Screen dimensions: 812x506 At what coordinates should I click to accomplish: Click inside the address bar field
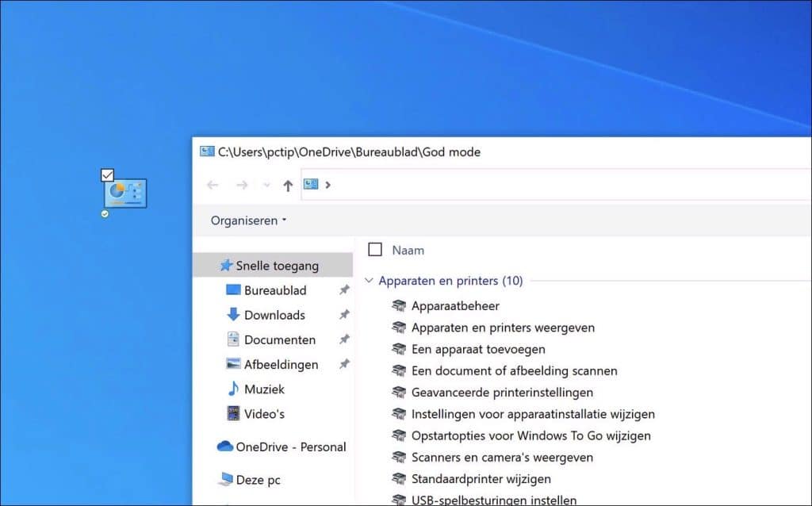tap(556, 184)
